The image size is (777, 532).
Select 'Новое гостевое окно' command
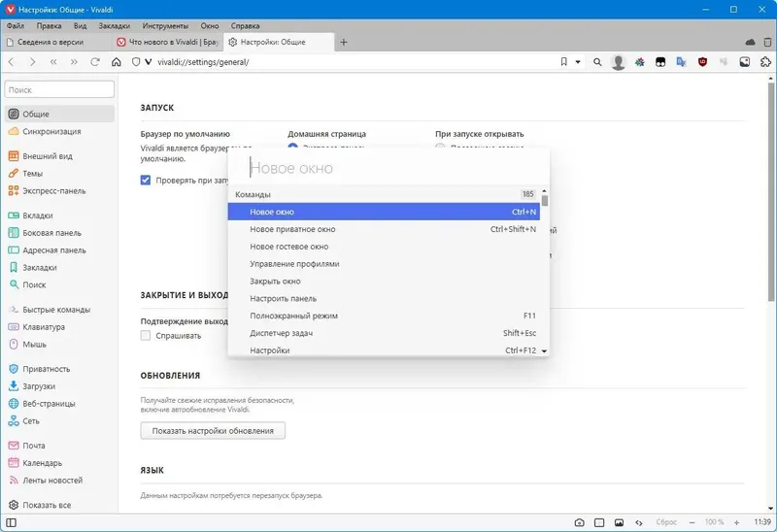384,247
